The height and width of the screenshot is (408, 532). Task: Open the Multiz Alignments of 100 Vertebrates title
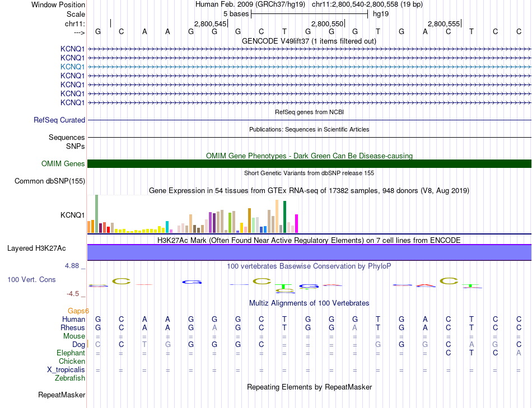pyautogui.click(x=309, y=303)
